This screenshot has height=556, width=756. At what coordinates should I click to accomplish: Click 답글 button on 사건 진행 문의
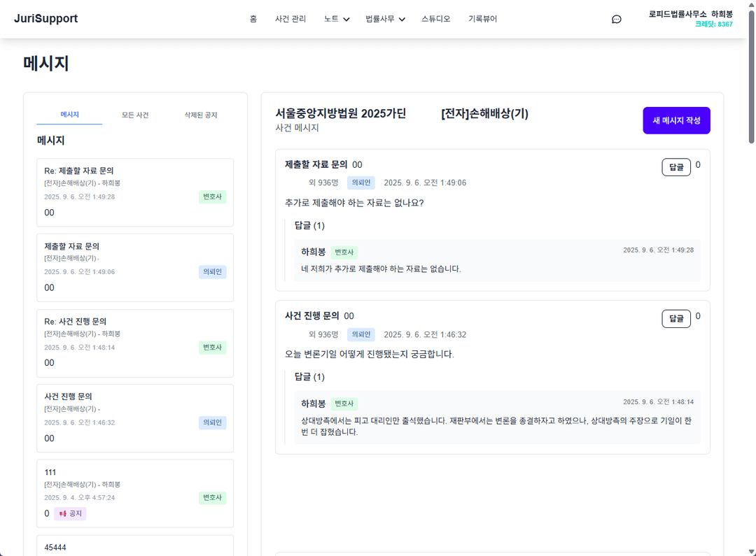pyautogui.click(x=675, y=318)
